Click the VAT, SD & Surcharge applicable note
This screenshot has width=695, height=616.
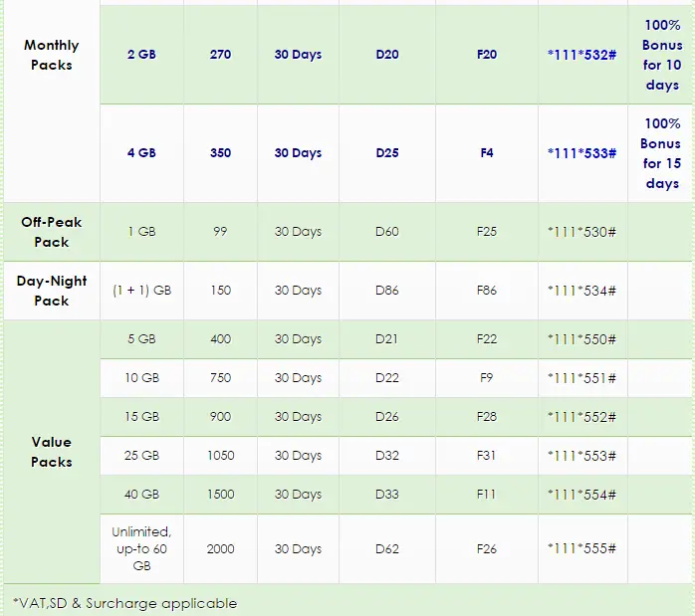[125, 603]
